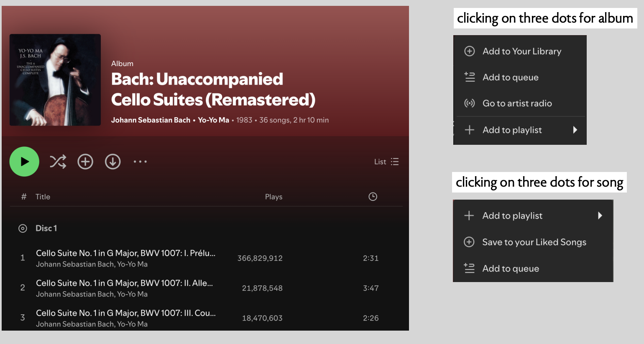Image resolution: width=644 pixels, height=344 pixels.
Task: Toggle shuffle for the album
Action: point(58,162)
